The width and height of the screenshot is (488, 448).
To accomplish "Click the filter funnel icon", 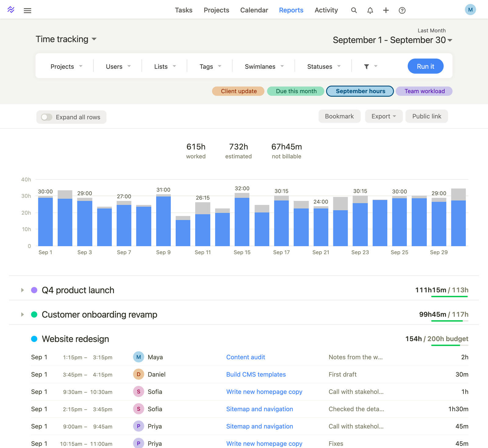I will (367, 66).
